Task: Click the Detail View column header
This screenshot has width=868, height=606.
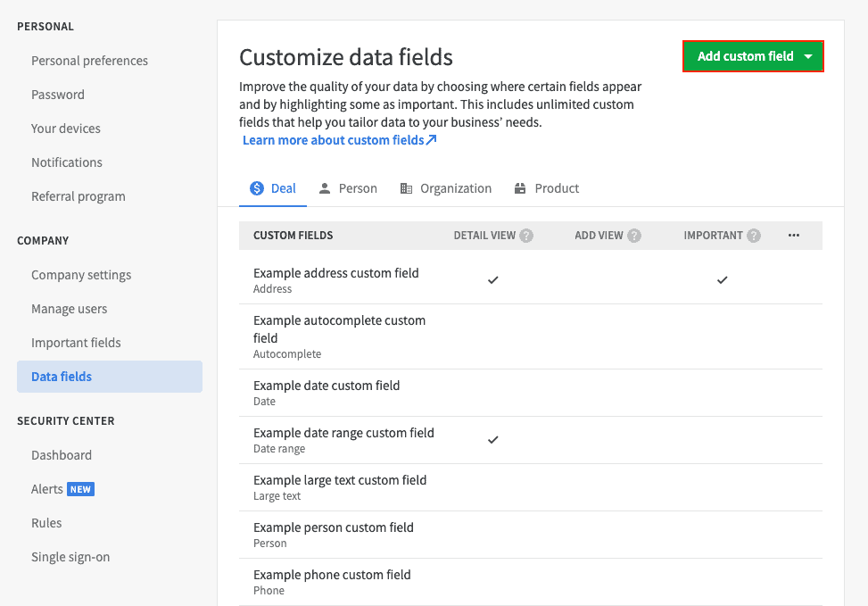Action: [485, 236]
